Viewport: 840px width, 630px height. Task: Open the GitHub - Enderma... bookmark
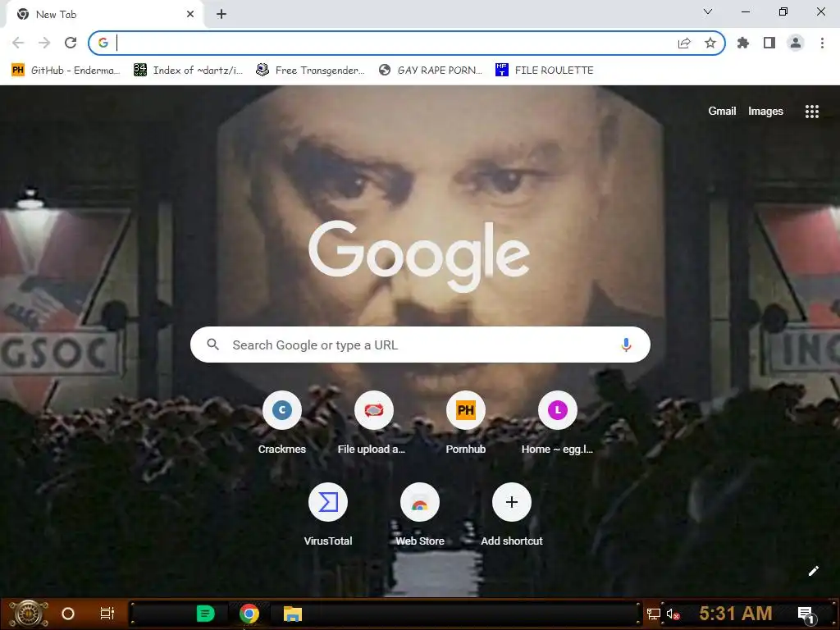pyautogui.click(x=66, y=71)
